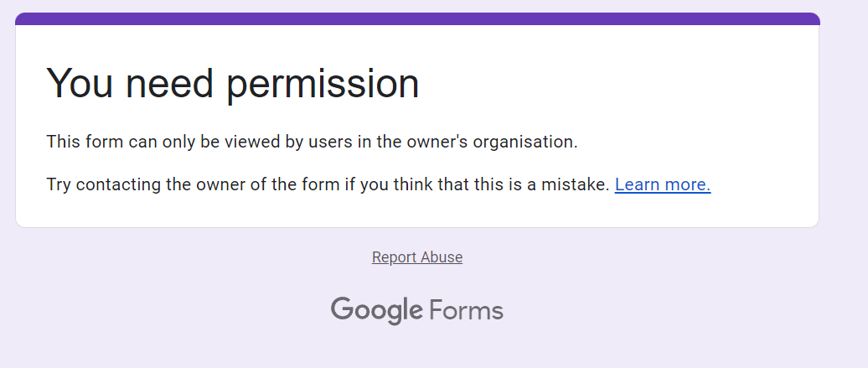Image resolution: width=868 pixels, height=368 pixels.
Task: Click the word contacting in the second sentence
Action: click(116, 184)
